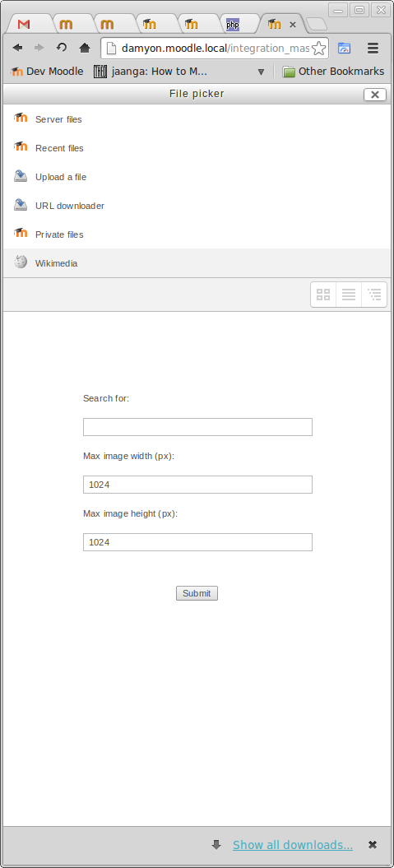394x868 pixels.
Task: Switch to icon grid view
Action: (323, 295)
